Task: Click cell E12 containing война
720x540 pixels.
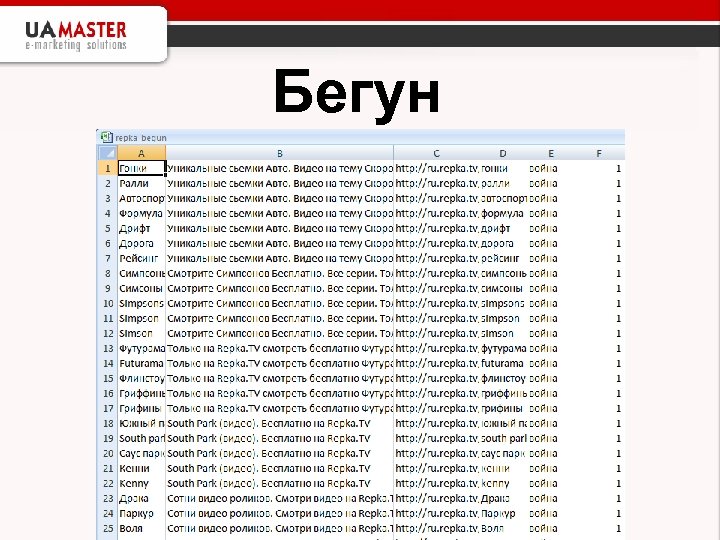Action: click(x=551, y=333)
